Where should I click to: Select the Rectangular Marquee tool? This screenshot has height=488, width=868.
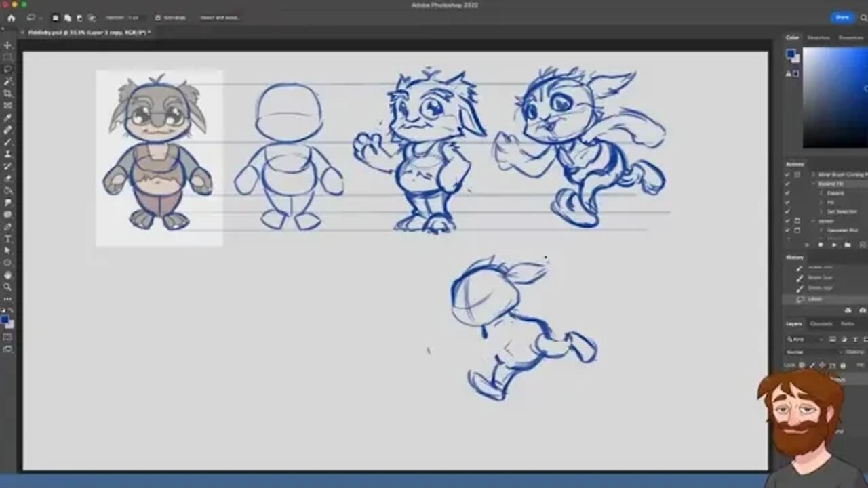pos(8,57)
